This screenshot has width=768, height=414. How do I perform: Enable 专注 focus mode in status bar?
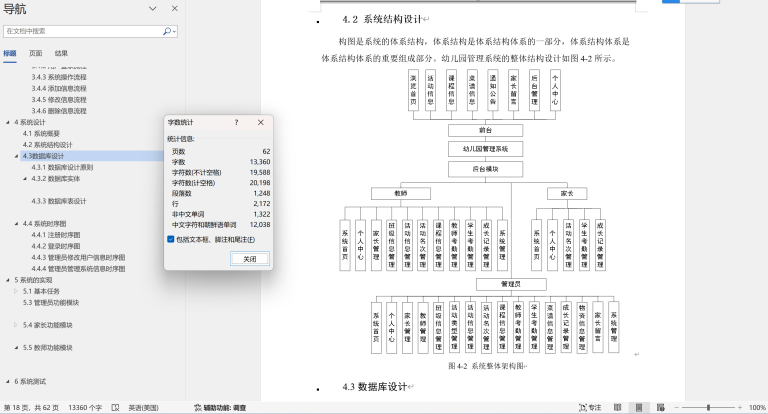pos(590,408)
